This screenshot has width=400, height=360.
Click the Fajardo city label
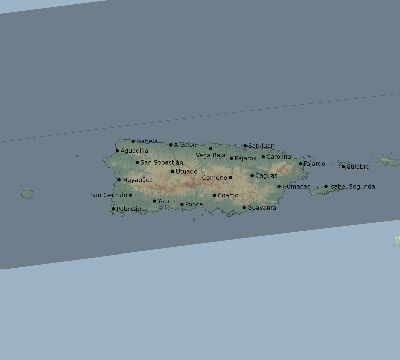(314, 164)
